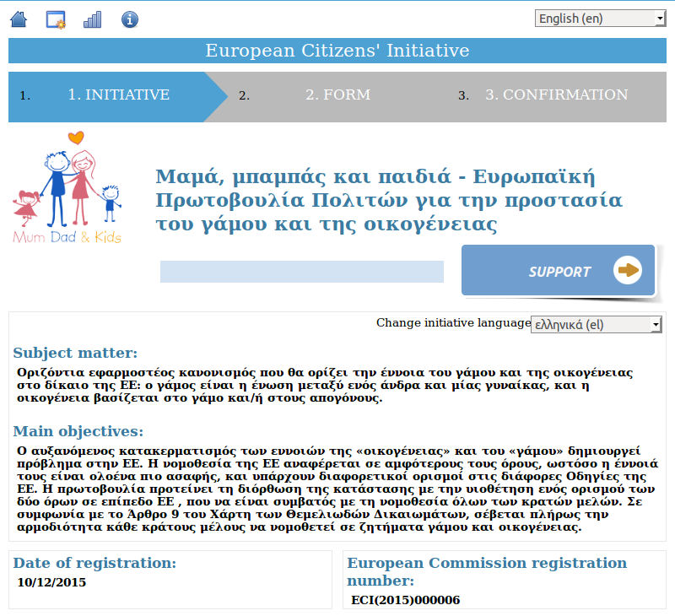This screenshot has width=675, height=616.
Task: Open the English (en) site language dropdown
Action: tap(600, 19)
